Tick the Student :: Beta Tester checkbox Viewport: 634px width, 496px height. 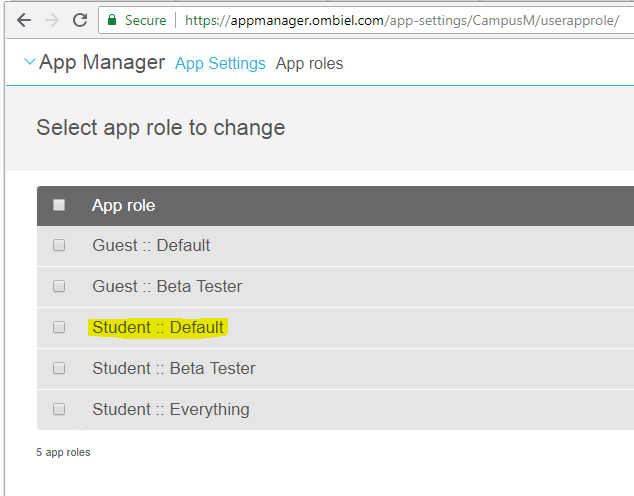tap(59, 368)
